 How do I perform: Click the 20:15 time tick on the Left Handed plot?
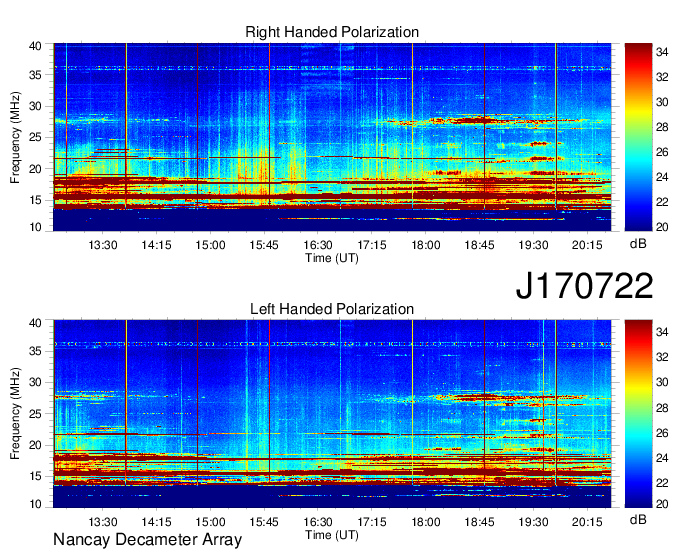587,522
